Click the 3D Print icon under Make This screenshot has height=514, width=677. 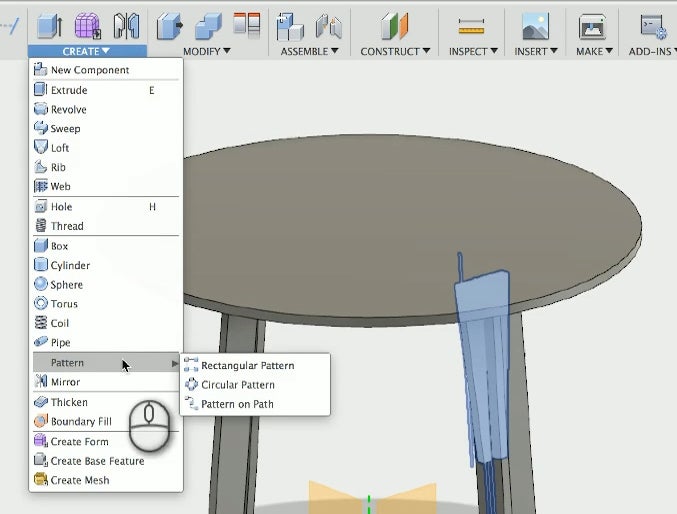click(593, 26)
